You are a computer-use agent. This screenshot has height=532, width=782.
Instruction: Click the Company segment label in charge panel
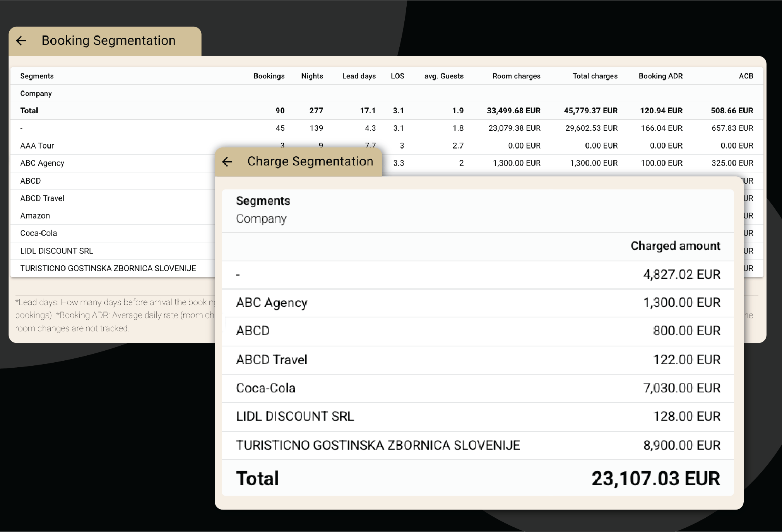(x=261, y=218)
